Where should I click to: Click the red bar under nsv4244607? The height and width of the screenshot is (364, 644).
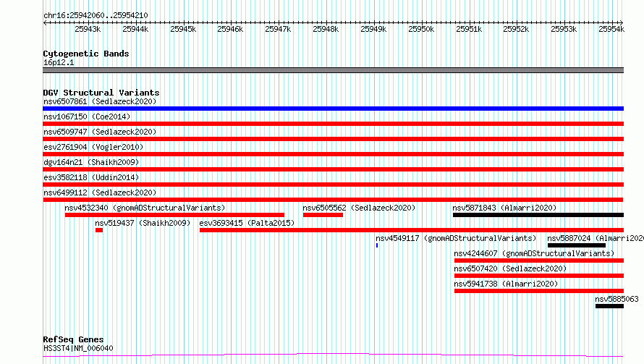(539, 261)
